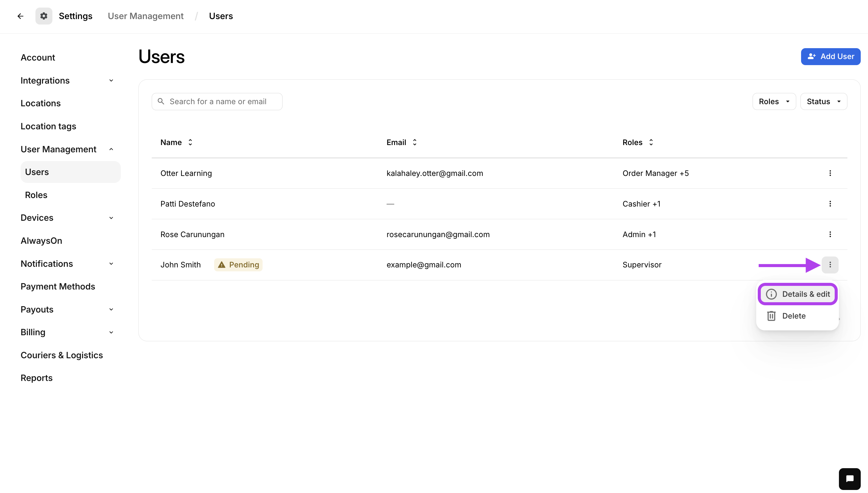The width and height of the screenshot is (868, 493).
Task: Choose Delete from the context menu
Action: click(x=794, y=316)
